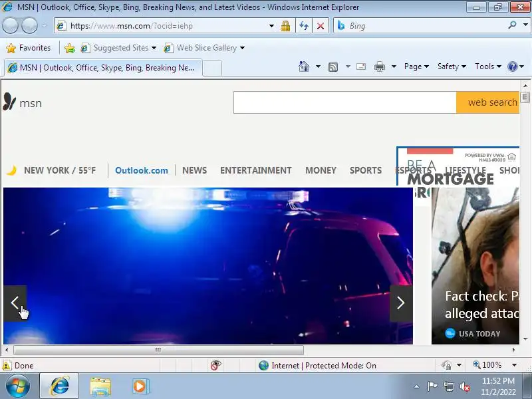Open the search provider dropdown arrow

pos(525,25)
